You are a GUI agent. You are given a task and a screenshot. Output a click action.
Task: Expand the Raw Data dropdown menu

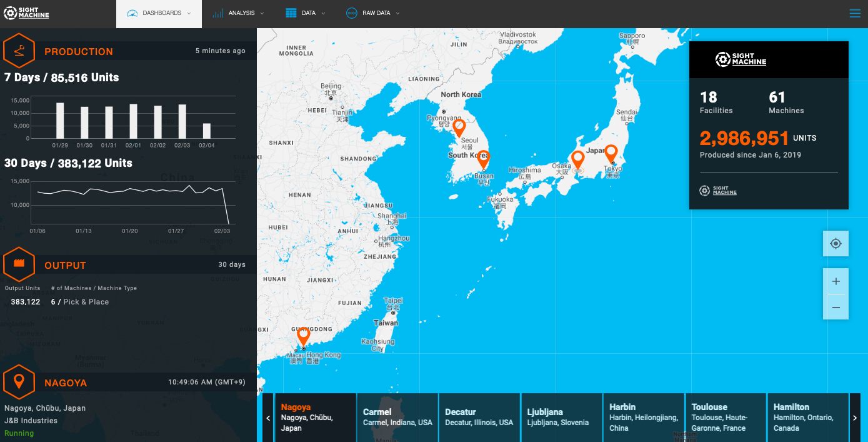click(373, 13)
